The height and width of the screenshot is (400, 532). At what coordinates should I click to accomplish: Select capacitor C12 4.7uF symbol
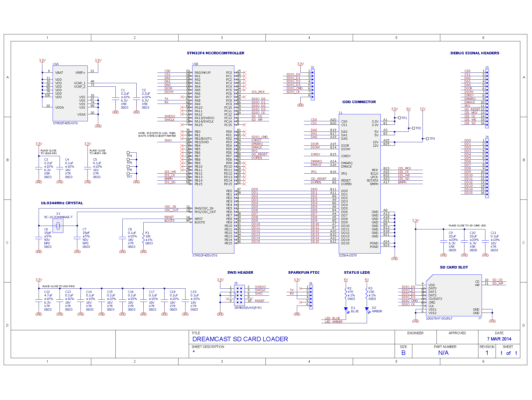pos(39,301)
